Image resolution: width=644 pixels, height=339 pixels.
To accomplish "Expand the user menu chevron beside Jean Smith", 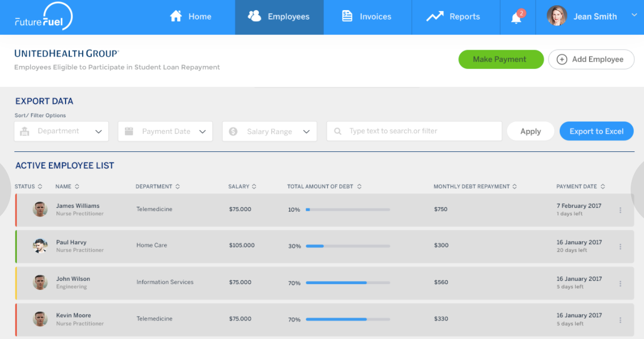I will [634, 15].
